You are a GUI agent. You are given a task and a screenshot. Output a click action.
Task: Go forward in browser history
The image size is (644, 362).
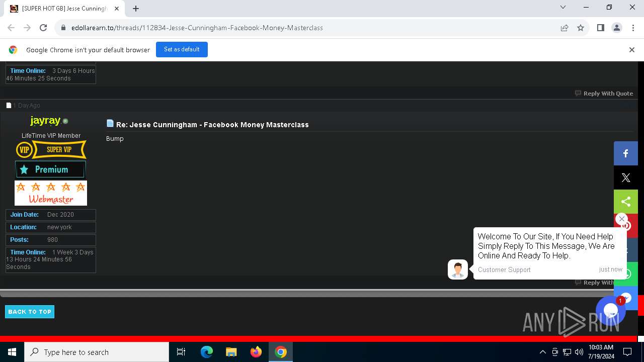click(x=27, y=28)
